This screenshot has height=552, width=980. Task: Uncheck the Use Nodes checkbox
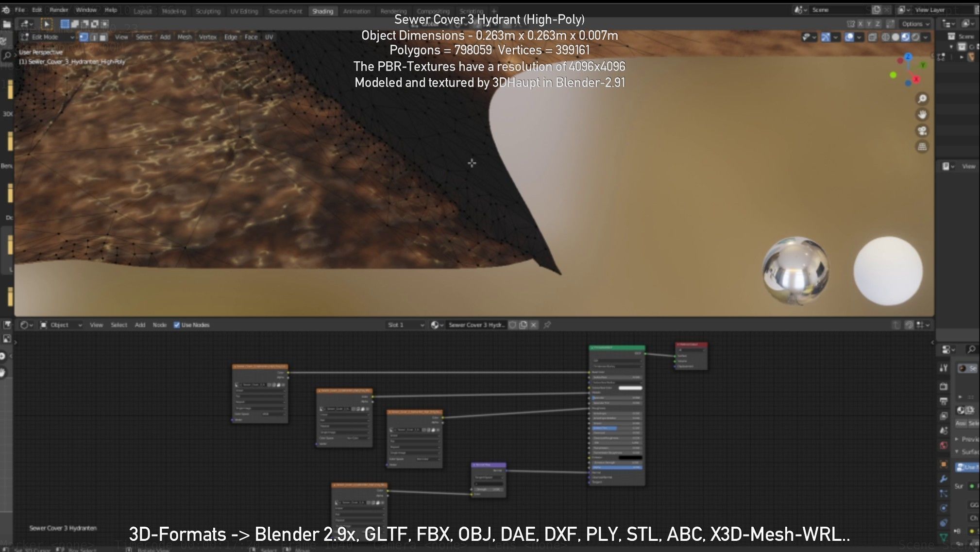coord(177,325)
